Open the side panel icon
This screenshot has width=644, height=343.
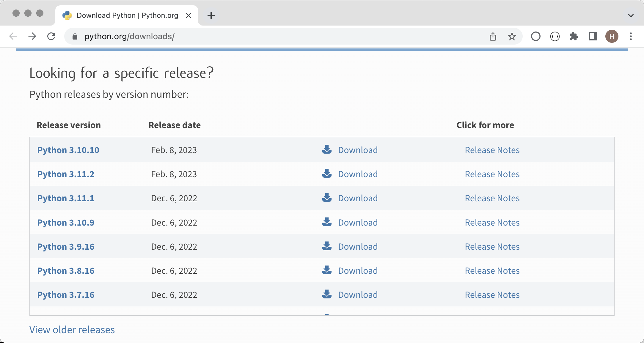[593, 36]
